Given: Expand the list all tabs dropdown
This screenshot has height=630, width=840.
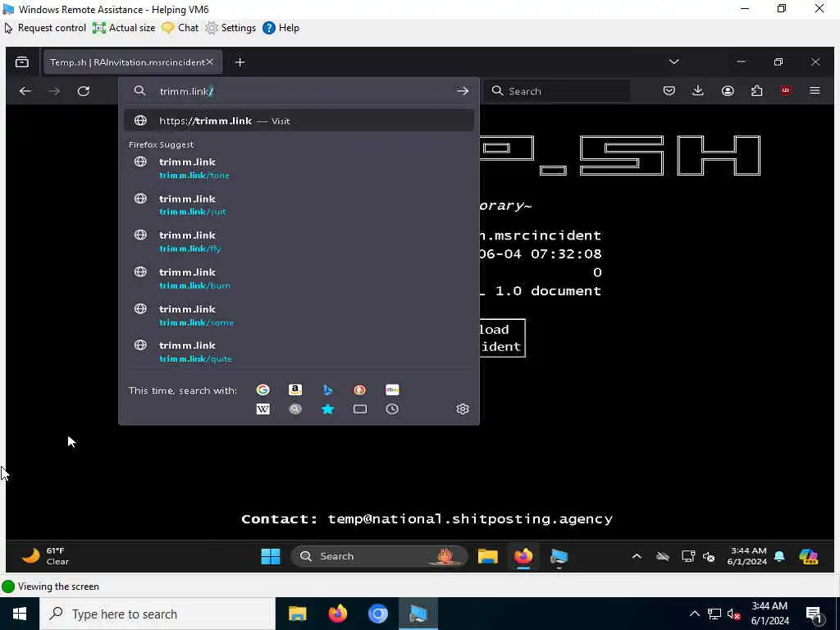Looking at the screenshot, I should tap(674, 62).
